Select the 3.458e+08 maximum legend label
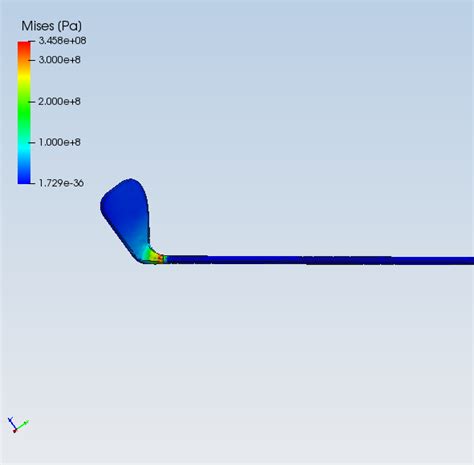474x465 pixels. pyautogui.click(x=62, y=41)
